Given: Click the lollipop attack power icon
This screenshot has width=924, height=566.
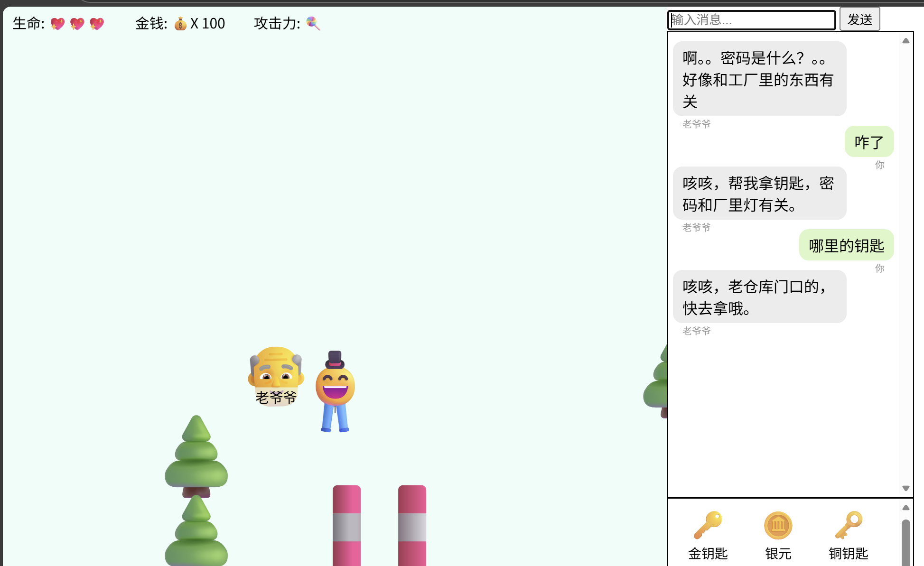Looking at the screenshot, I should (313, 23).
